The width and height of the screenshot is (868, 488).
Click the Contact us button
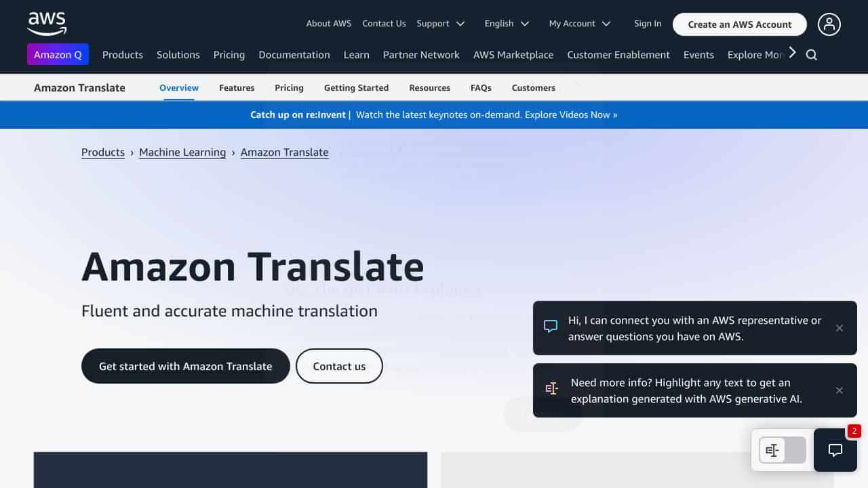click(x=339, y=366)
